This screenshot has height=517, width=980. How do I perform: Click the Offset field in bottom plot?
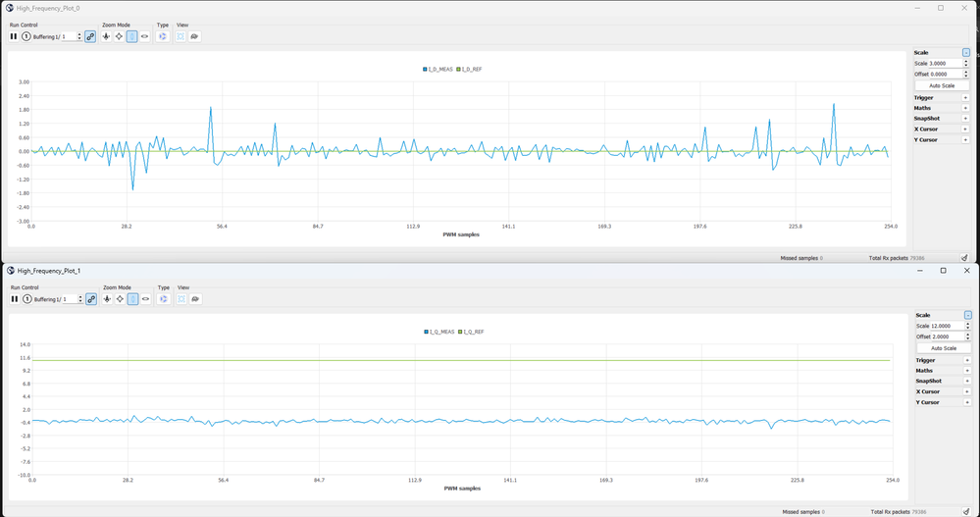tap(946, 336)
